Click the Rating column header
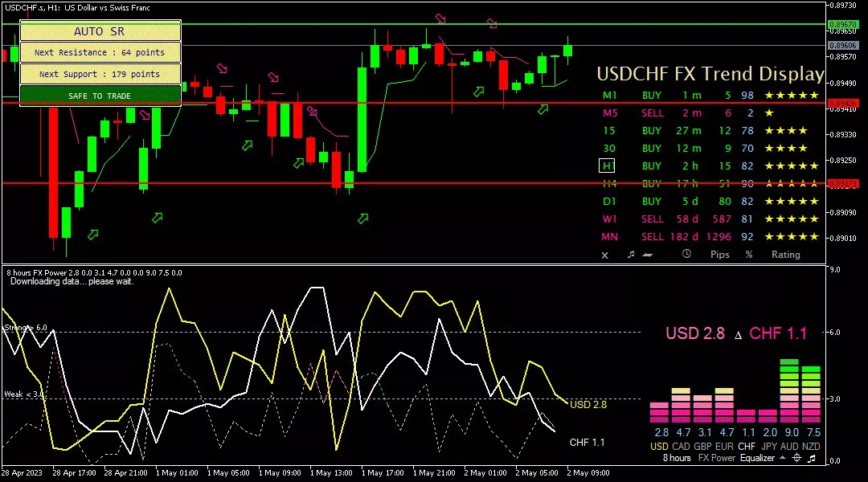 pyautogui.click(x=786, y=255)
